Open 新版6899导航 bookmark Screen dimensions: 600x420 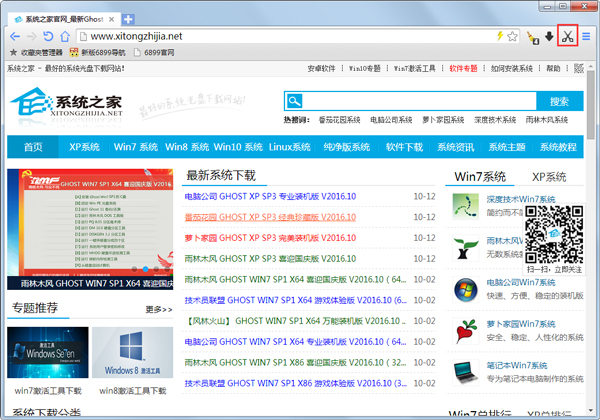pos(98,52)
